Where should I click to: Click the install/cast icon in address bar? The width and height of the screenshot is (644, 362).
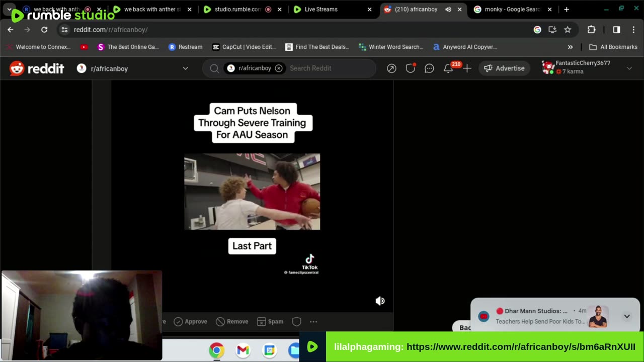click(x=552, y=30)
